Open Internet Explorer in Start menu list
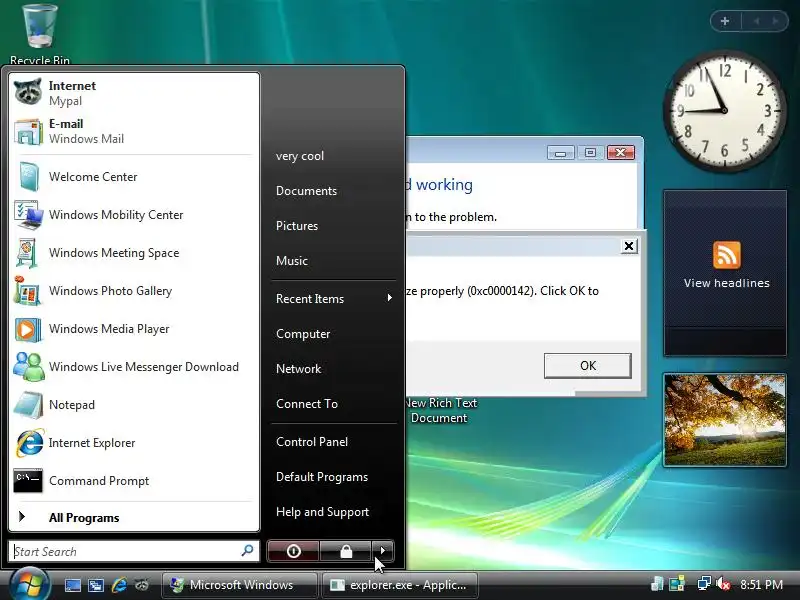The width and height of the screenshot is (800, 600). tap(134, 443)
